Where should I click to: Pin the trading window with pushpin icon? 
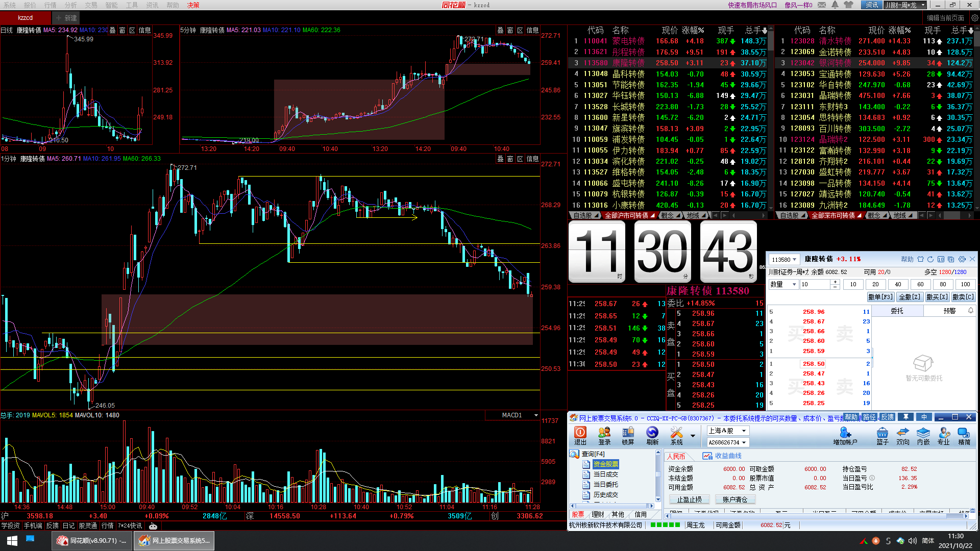tap(905, 417)
